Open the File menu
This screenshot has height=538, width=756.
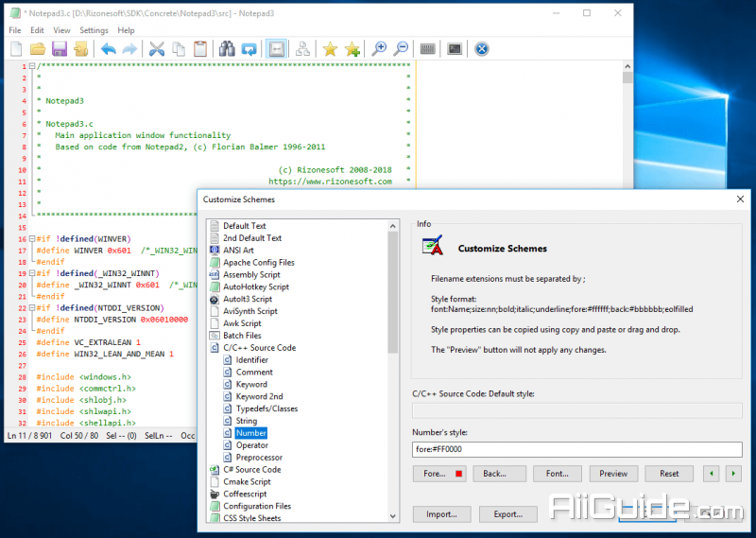(x=15, y=30)
